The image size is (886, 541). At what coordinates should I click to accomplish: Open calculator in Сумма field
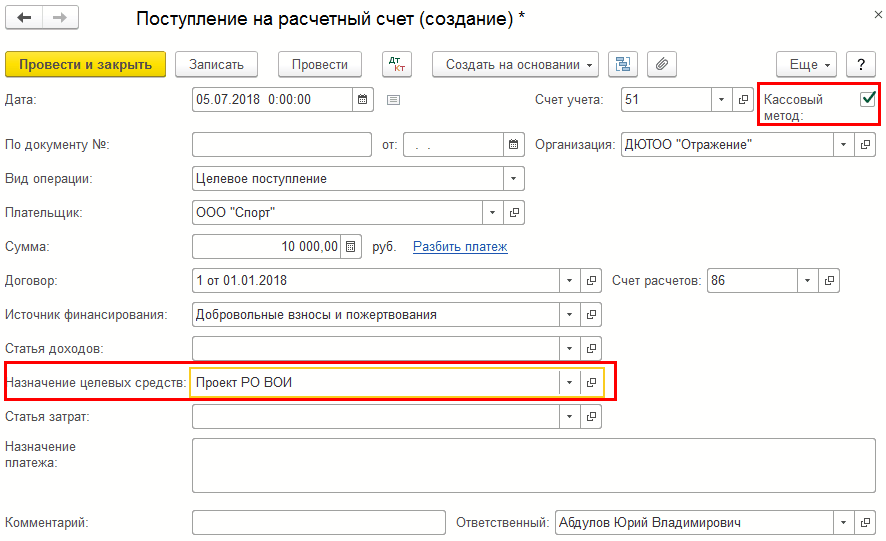tap(350, 246)
